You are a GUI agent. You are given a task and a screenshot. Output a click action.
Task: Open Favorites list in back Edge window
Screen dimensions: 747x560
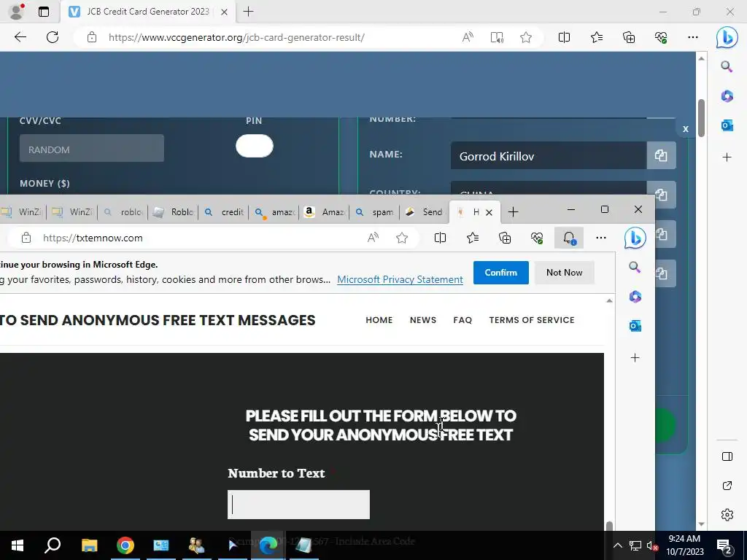point(597,37)
